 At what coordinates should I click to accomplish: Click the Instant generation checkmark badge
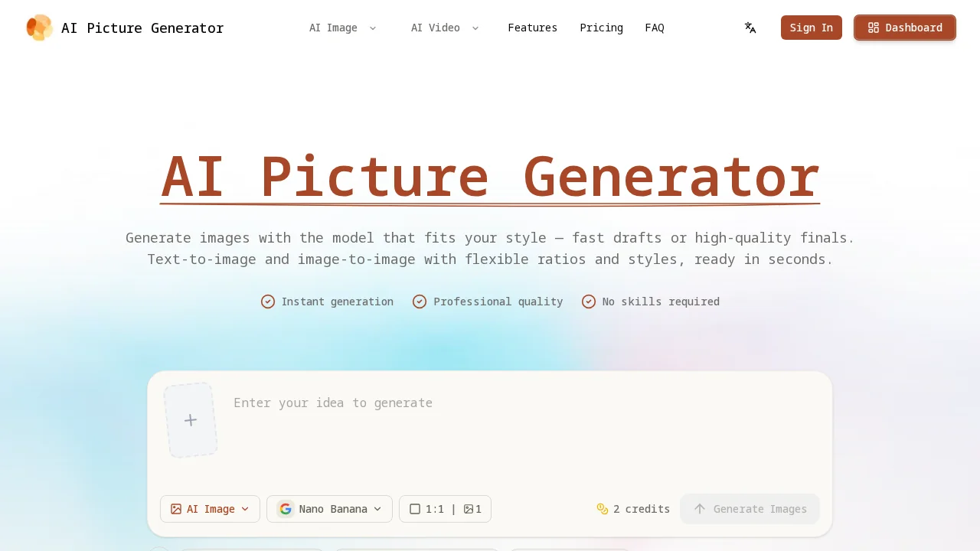[x=268, y=302]
